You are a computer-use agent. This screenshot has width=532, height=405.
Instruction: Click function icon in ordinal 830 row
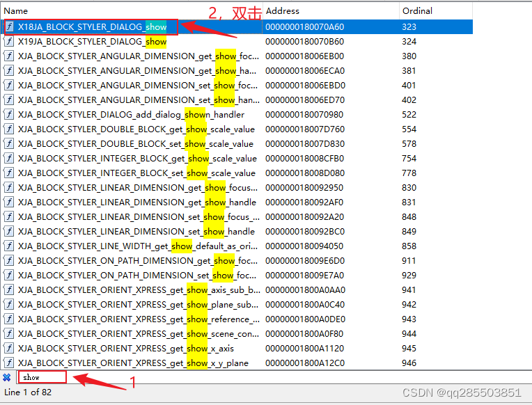[9, 188]
